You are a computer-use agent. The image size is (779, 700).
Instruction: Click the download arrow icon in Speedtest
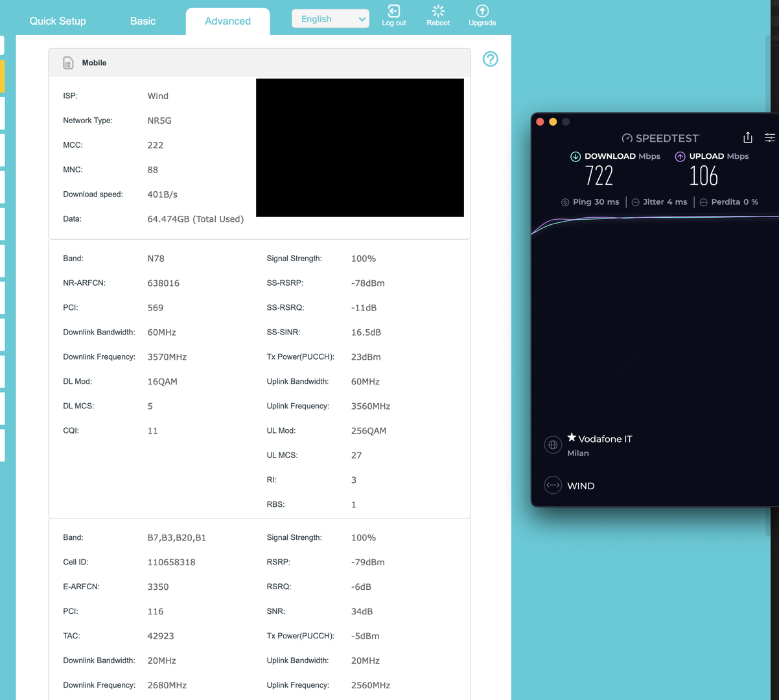click(575, 156)
